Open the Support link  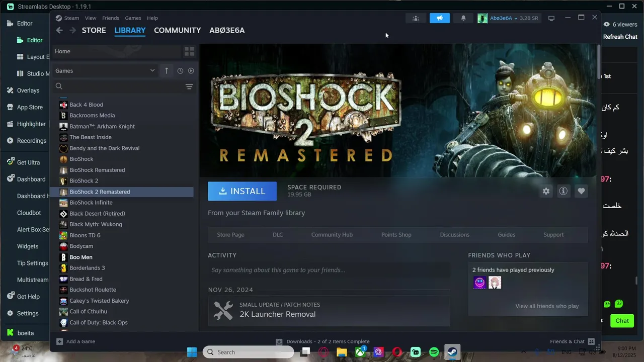(553, 235)
